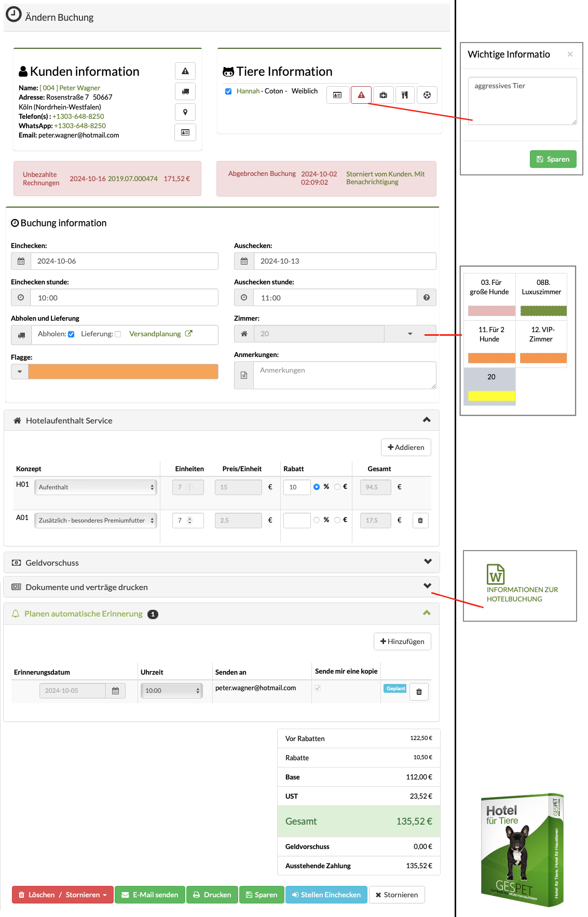
Task: Click the orange Flagge color bar
Action: tap(123, 372)
